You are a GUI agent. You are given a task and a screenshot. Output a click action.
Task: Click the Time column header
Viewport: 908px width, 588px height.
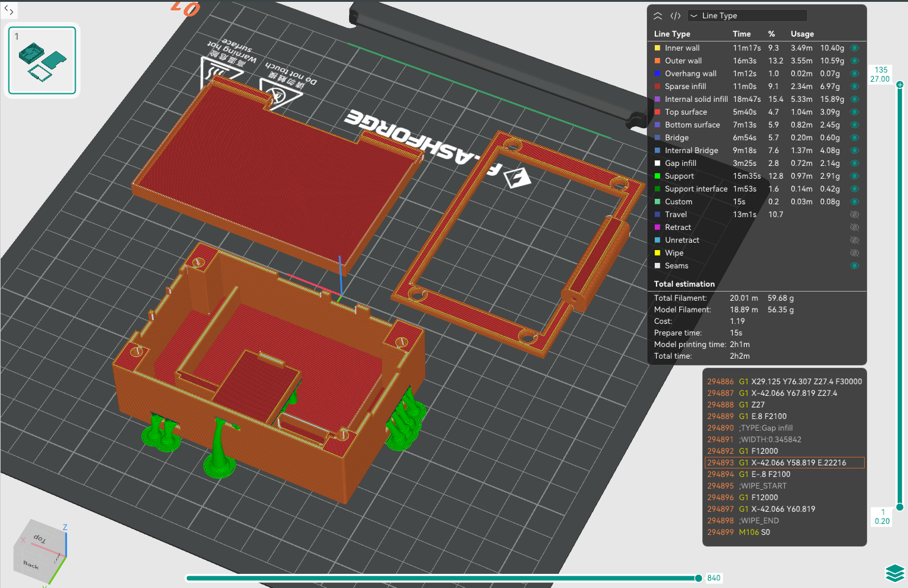tap(741, 34)
